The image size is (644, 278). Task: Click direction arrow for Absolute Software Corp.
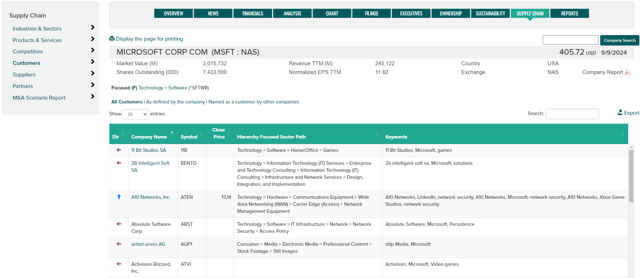coord(119,224)
